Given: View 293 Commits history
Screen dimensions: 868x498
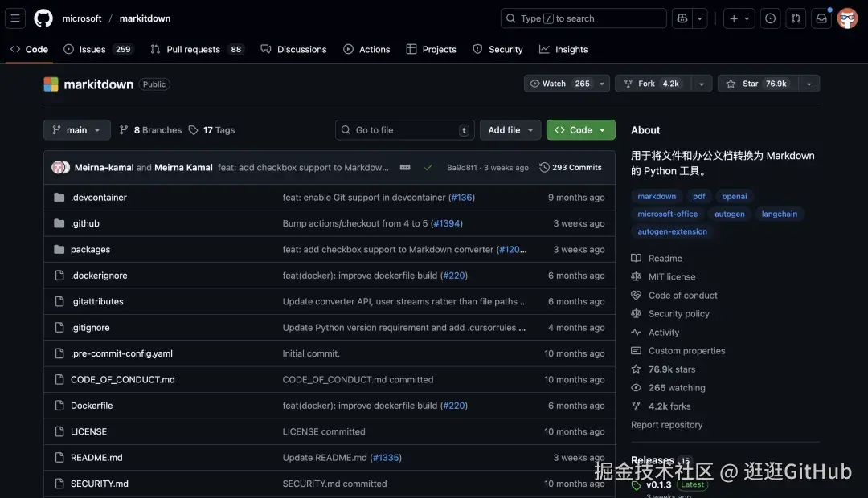Looking at the screenshot, I should pos(571,168).
